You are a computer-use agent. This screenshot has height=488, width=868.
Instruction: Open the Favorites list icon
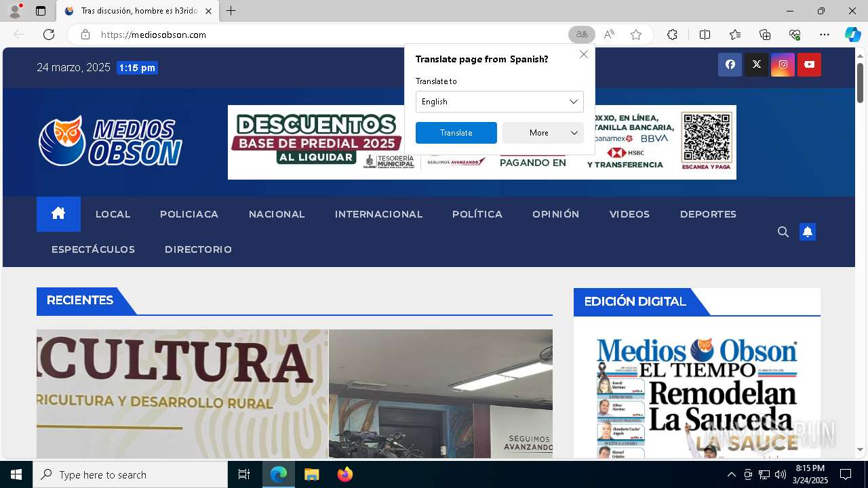(735, 35)
